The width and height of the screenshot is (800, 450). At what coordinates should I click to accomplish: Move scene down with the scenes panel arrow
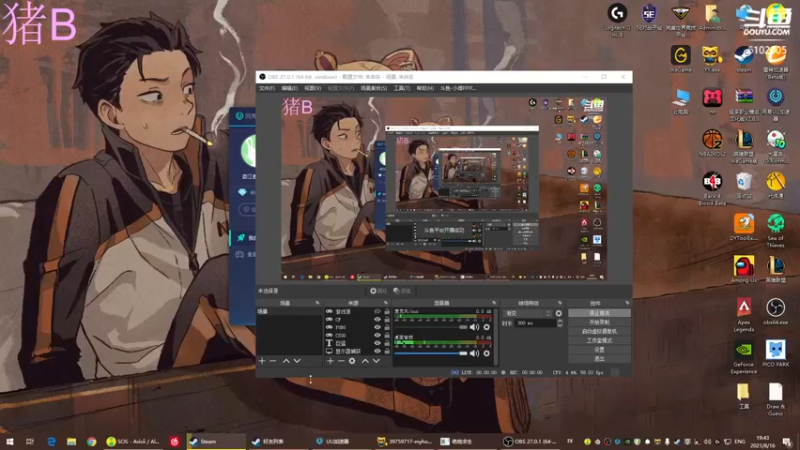click(x=297, y=361)
